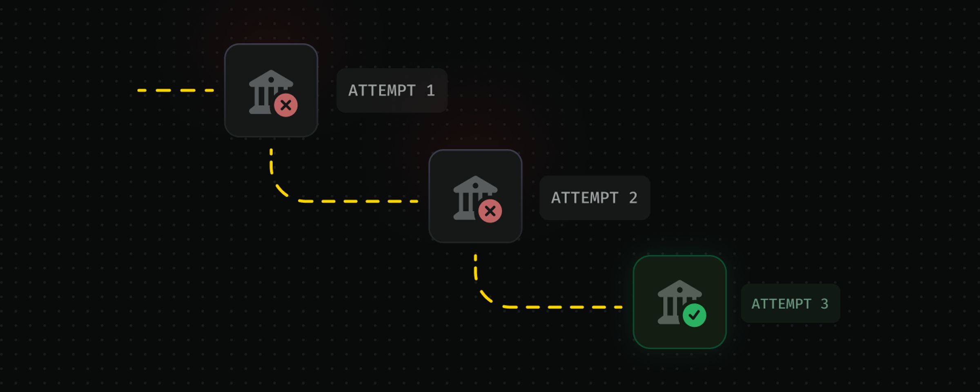Click the red X badge on Attempt 1
The width and height of the screenshot is (980, 392).
pos(286,105)
